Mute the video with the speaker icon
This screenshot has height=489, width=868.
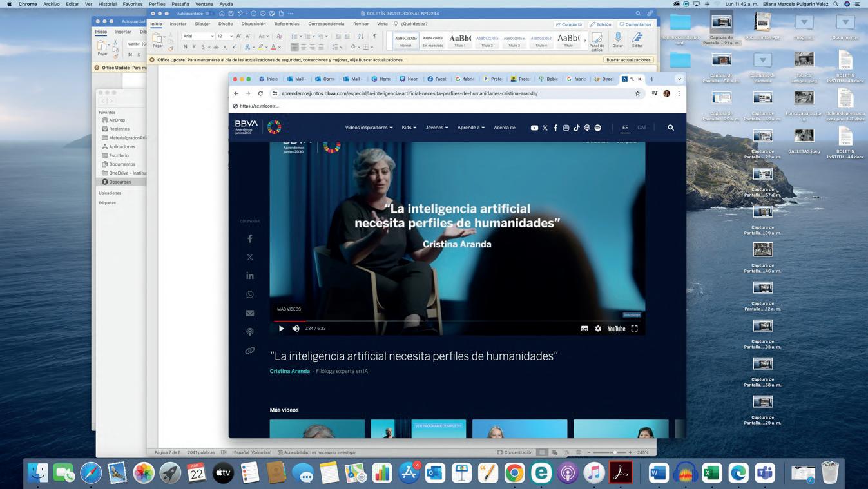point(296,329)
